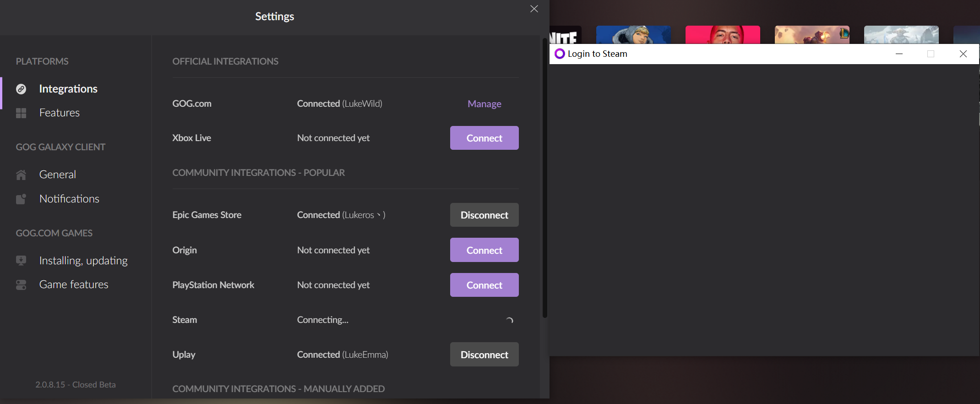Connect the Origin integration
Image resolution: width=980 pixels, height=404 pixels.
485,250
